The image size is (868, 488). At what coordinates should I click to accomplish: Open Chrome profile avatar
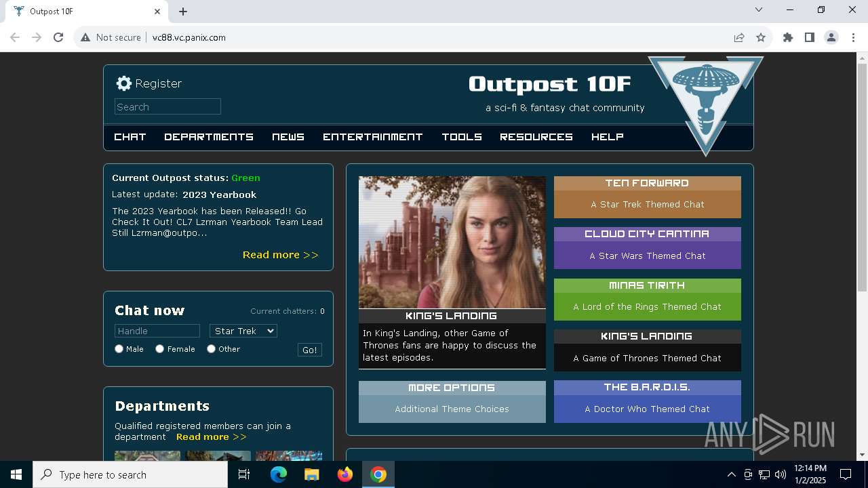pos(831,37)
